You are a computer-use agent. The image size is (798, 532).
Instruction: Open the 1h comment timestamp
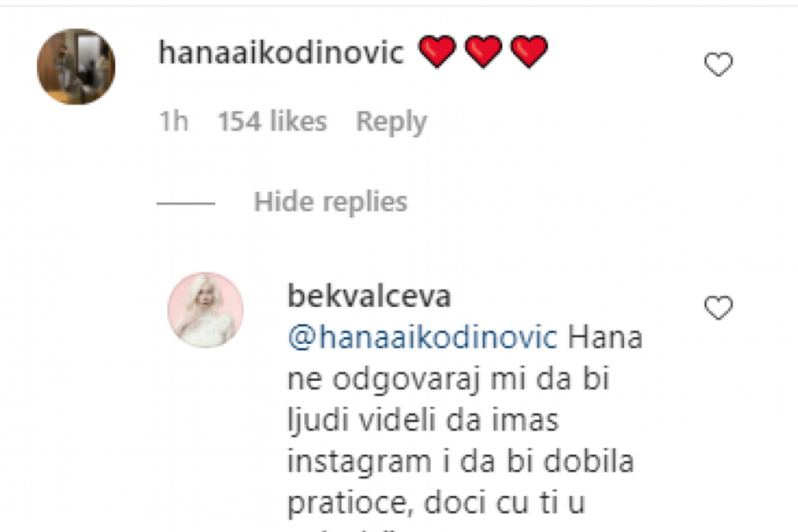(174, 122)
